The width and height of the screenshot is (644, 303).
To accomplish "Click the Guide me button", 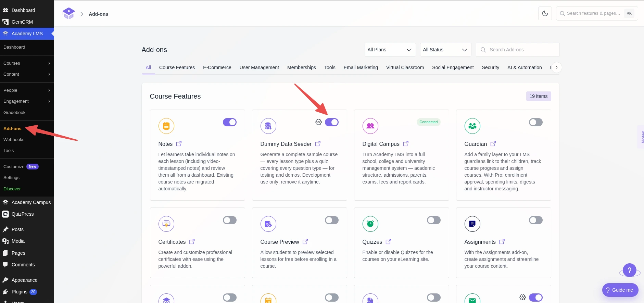I will [x=620, y=290].
